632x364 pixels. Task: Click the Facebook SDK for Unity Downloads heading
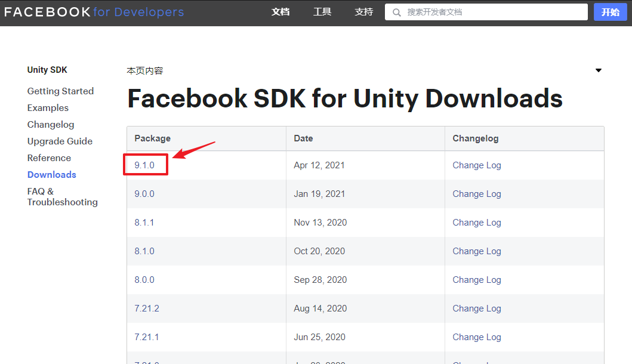[345, 99]
